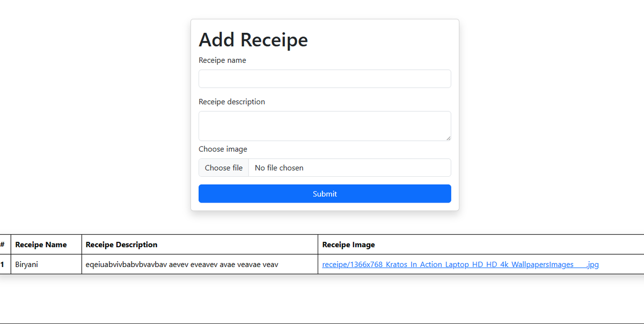Select the Add Receipe heading
The height and width of the screenshot is (324, 644).
tap(253, 40)
